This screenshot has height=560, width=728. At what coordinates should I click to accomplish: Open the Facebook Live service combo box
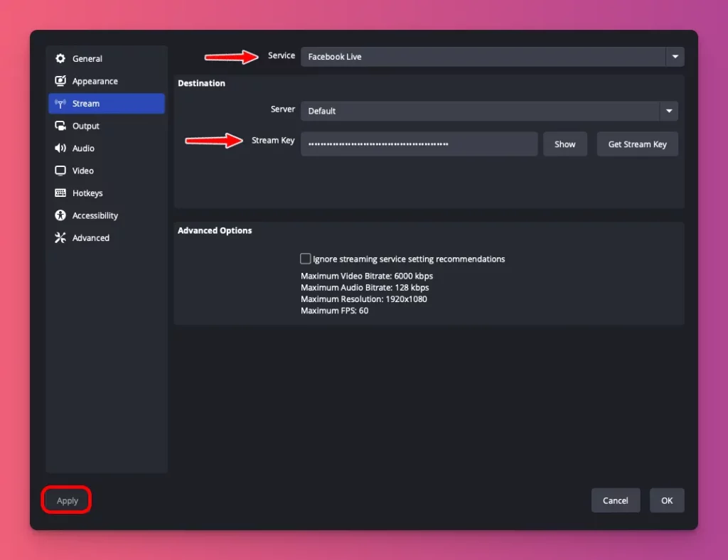click(x=483, y=57)
